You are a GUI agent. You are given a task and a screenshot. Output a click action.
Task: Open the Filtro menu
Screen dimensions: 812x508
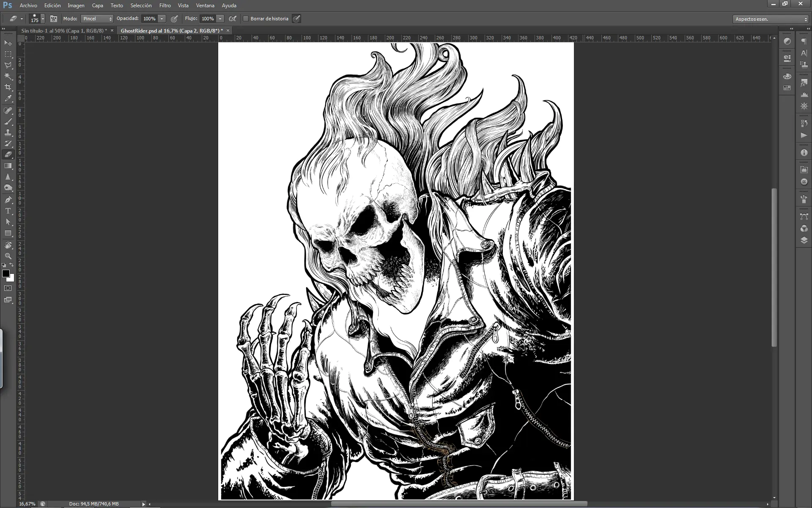click(x=165, y=6)
